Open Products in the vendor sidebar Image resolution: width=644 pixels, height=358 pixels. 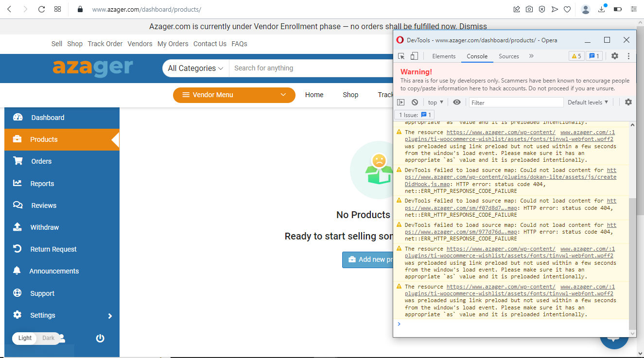(62, 139)
